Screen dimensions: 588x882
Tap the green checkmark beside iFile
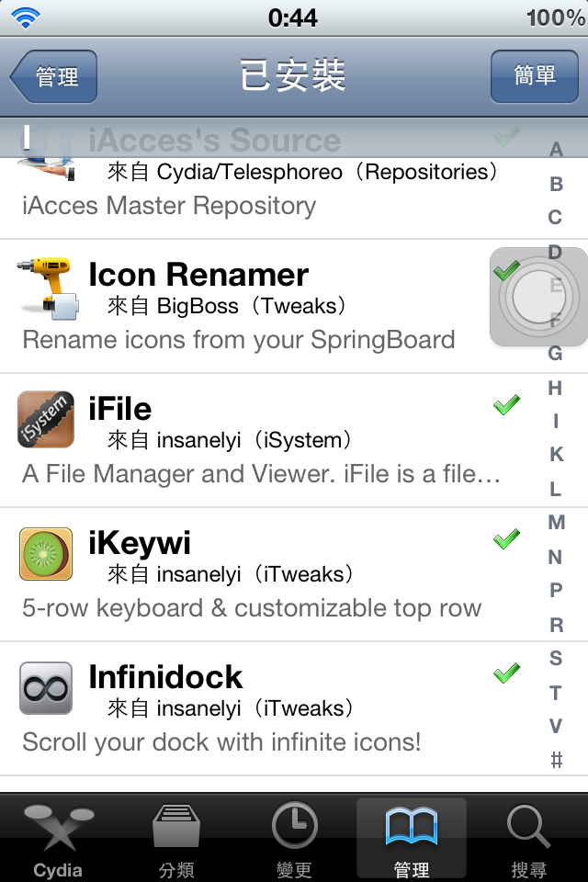pyautogui.click(x=506, y=404)
